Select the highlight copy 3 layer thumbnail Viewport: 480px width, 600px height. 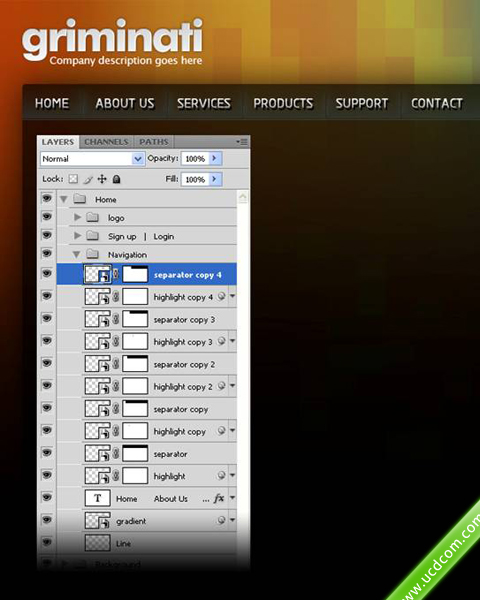point(98,341)
